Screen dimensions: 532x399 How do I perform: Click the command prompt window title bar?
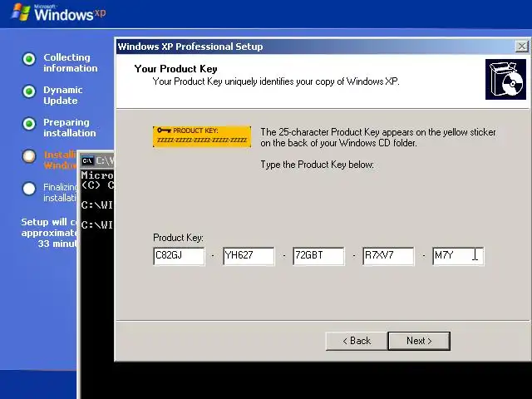[x=97, y=160]
